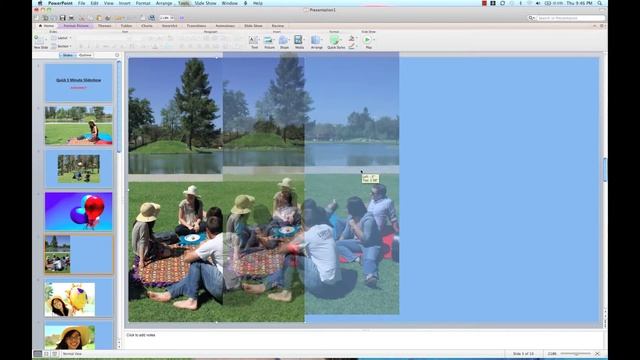Viewport: 640px width, 360px height.
Task: Open the PowerPoint application menu
Action: 60,3
